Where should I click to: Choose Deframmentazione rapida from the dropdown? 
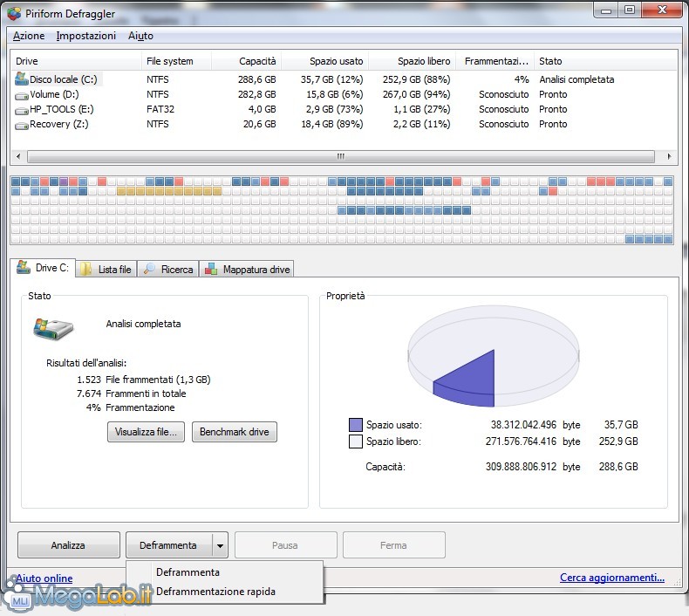click(215, 592)
